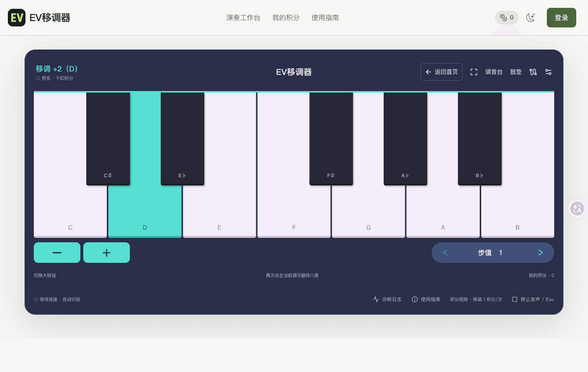This screenshot has width=588, height=372.
Task: Click the EV logo icon
Action: click(x=17, y=18)
